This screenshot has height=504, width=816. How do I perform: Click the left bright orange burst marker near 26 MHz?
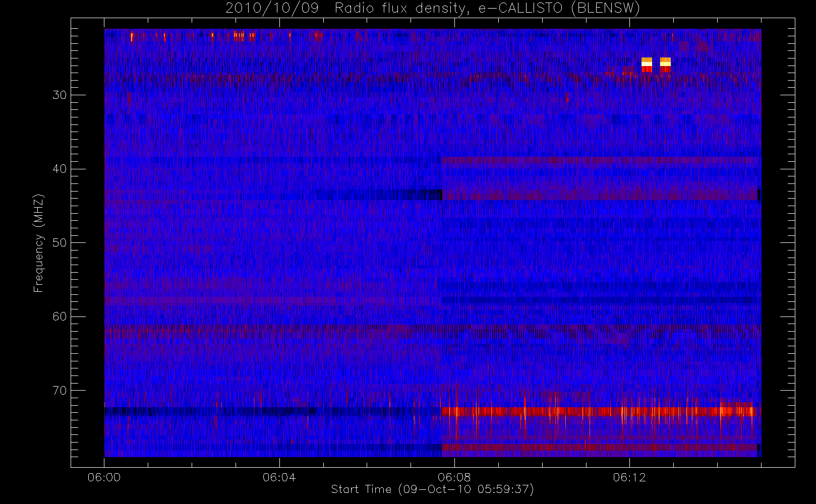click(x=647, y=65)
